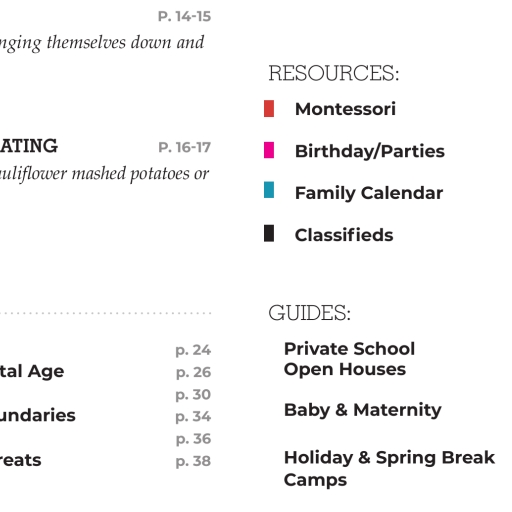Open the Montessori resource entry
The image size is (512, 512).
[345, 109]
